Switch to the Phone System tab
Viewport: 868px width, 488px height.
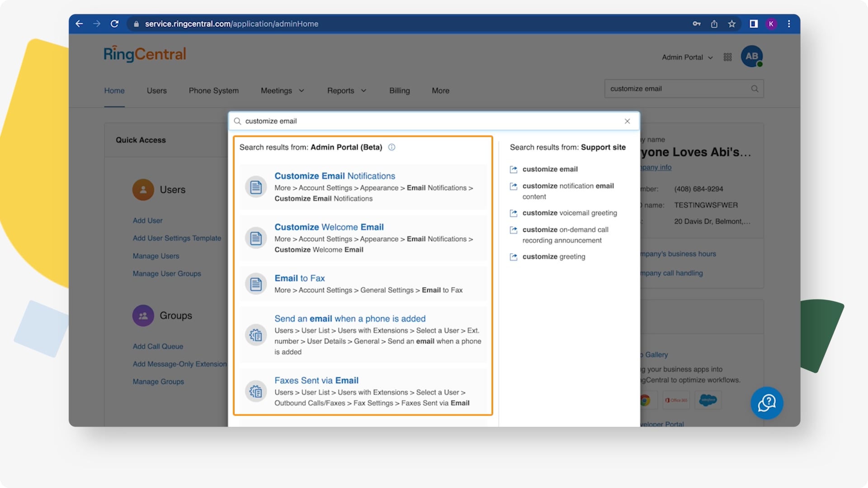pos(213,91)
